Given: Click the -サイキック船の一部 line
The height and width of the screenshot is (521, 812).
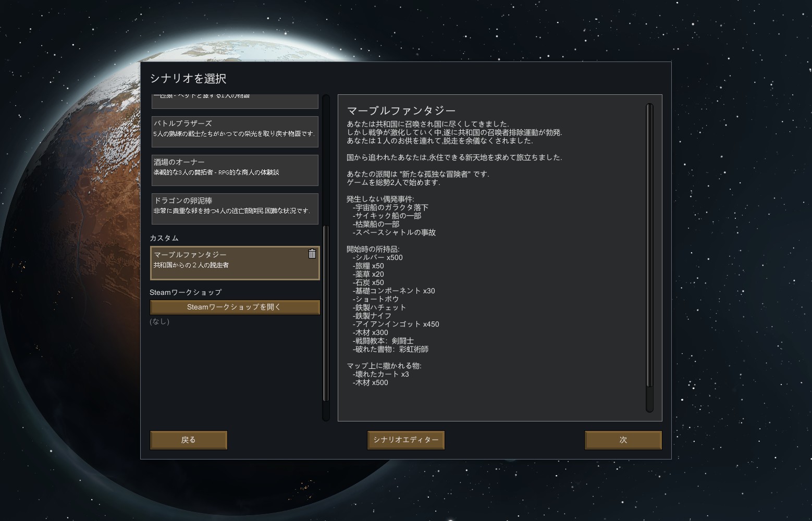Looking at the screenshot, I should (x=387, y=216).
